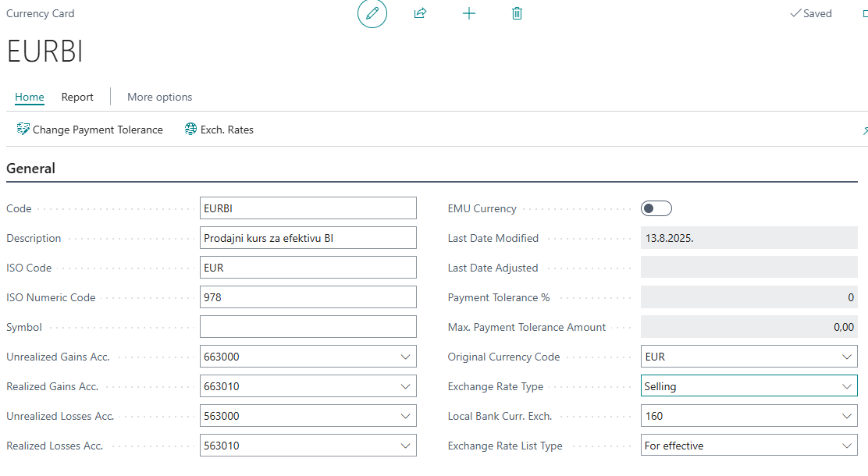Click the empty Symbol input field
This screenshot has width=868, height=476.
pos(308,327)
